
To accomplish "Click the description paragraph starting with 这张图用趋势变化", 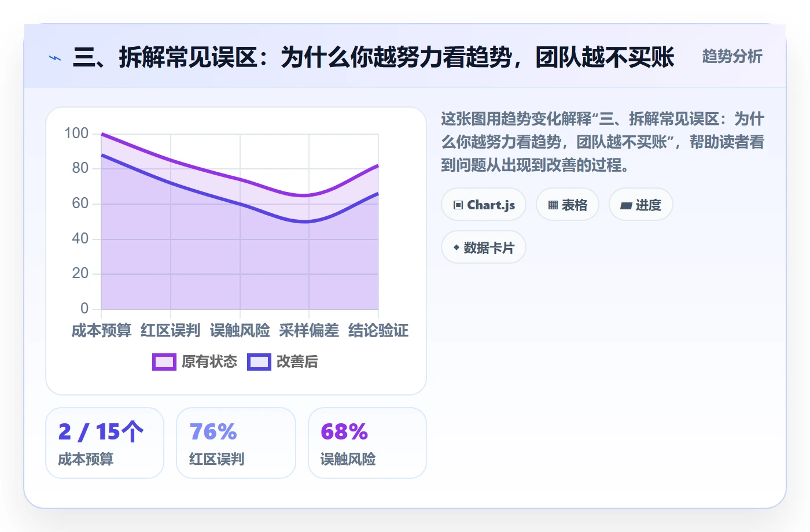I will [x=603, y=142].
